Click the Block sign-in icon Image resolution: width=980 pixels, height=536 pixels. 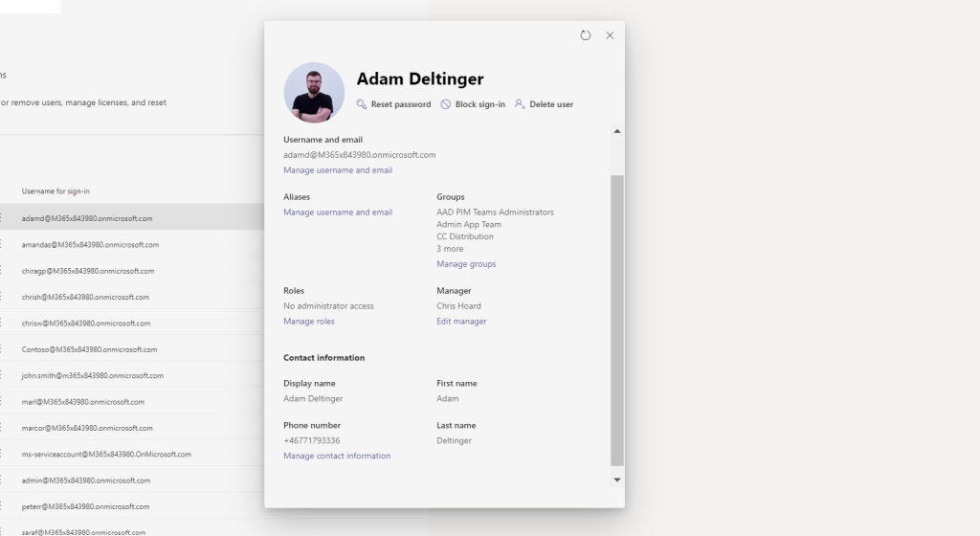point(446,104)
